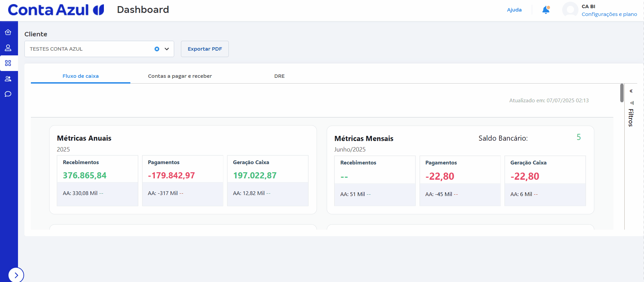Click the Exportar PDF button
Viewport: 644px width, 282px height.
coord(205,49)
